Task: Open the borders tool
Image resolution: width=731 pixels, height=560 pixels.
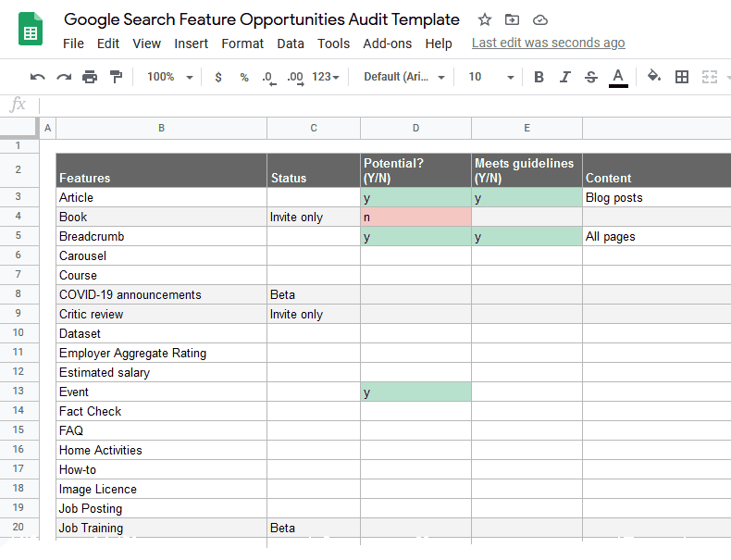Action: pos(682,77)
